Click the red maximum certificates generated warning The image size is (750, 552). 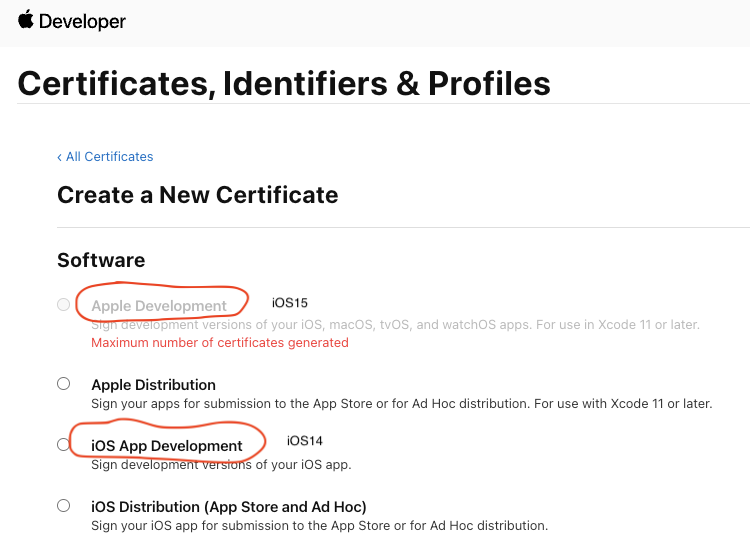point(219,343)
